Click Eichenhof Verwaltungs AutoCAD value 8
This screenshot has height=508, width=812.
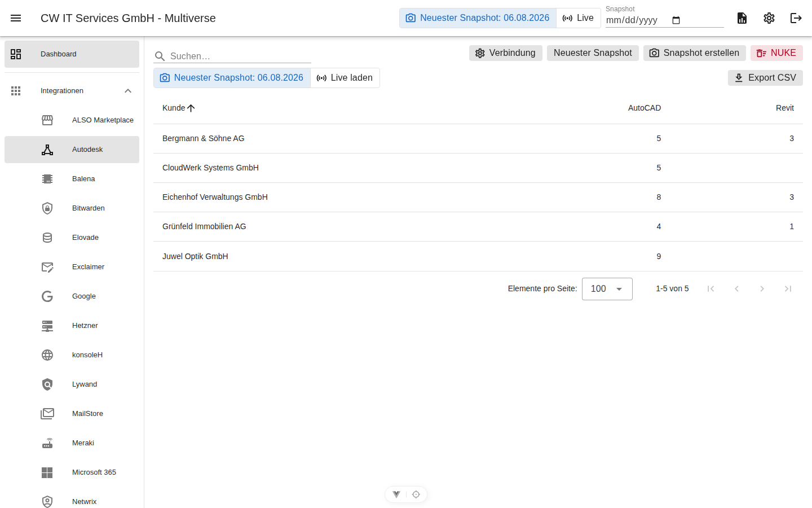click(x=659, y=197)
